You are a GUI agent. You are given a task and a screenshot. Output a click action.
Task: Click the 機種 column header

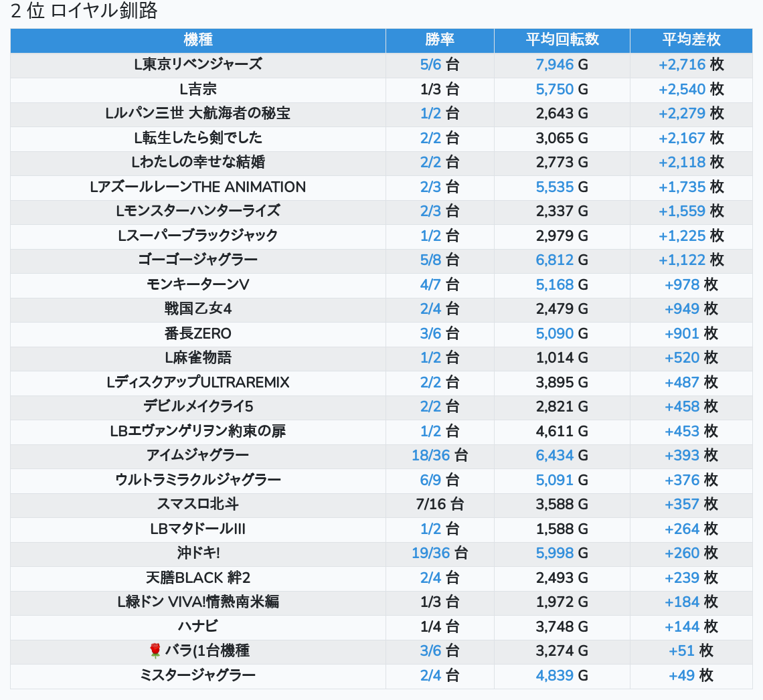tap(198, 40)
